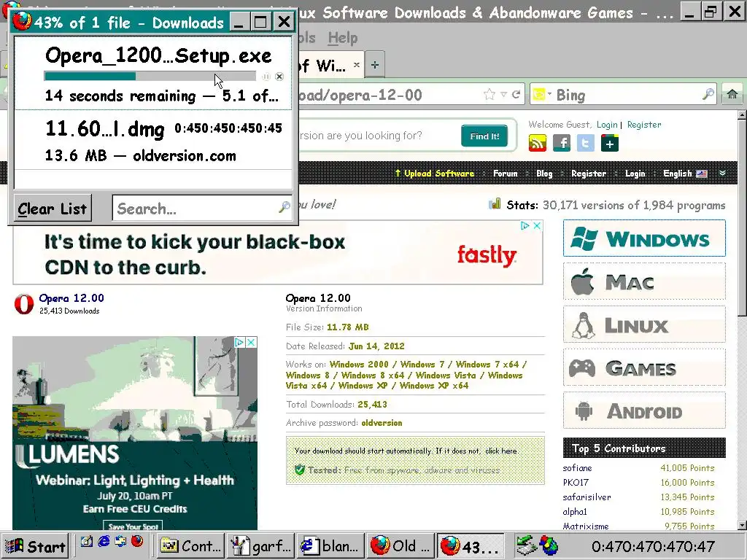Viewport: 747px width, 560px height.
Task: Switch to the Old... Firefox taskbar window
Action: click(x=400, y=546)
